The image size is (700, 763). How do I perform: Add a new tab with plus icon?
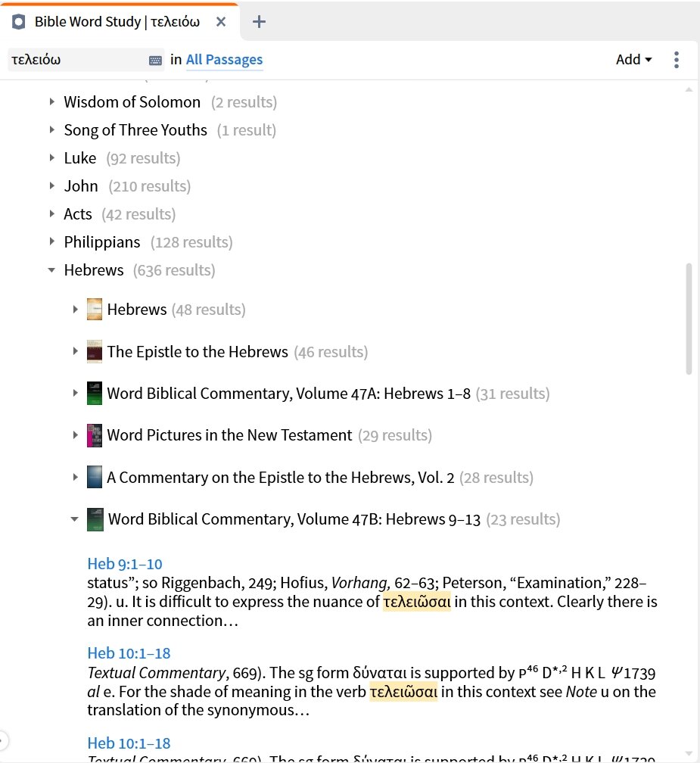[260, 22]
